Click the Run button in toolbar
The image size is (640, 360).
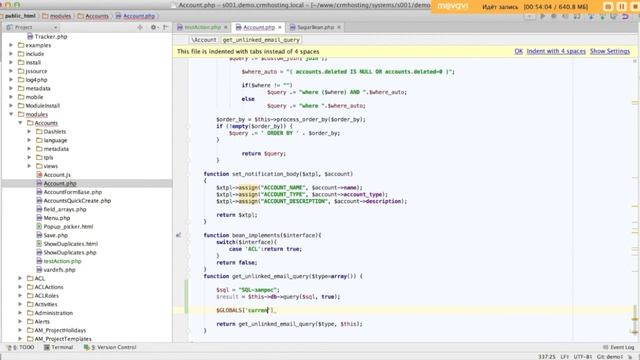coord(542,17)
